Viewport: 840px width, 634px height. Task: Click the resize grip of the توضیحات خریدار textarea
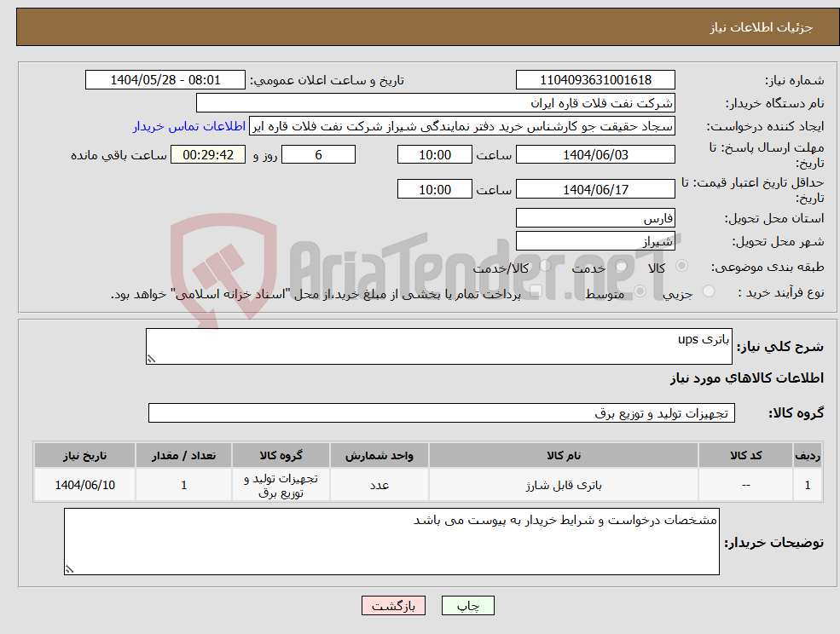pyautogui.click(x=68, y=570)
